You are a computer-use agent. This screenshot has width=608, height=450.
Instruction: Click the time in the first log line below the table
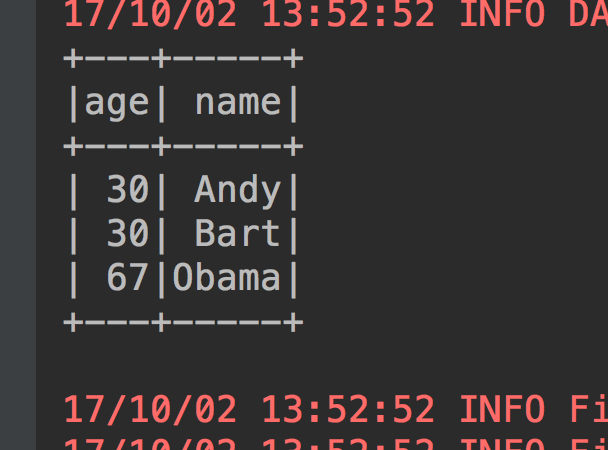click(347, 409)
